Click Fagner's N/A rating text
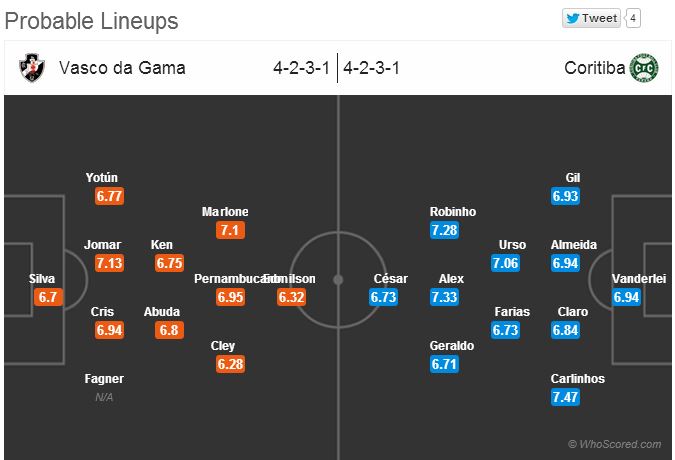The width and height of the screenshot is (675, 460). [x=104, y=397]
